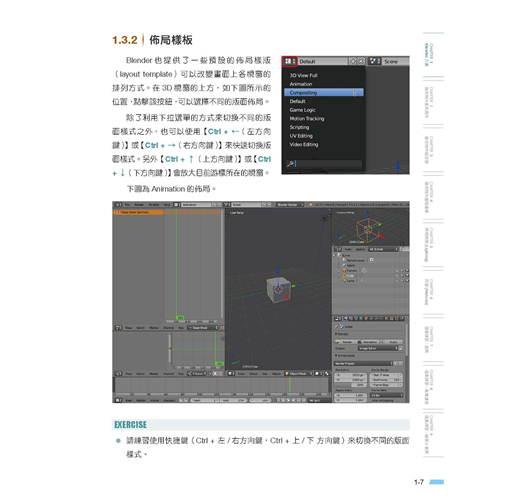Open the scene browse icon
The image size is (520, 500).
point(374,62)
